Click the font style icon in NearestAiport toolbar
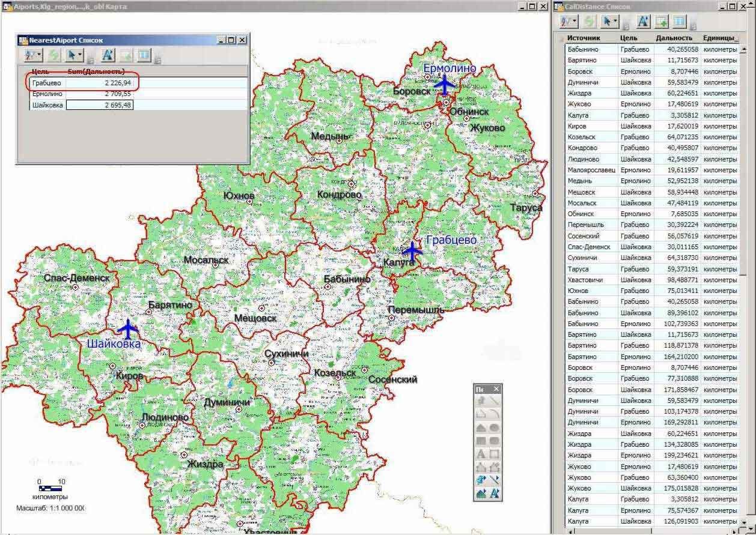The image size is (756, 535). tap(108, 55)
